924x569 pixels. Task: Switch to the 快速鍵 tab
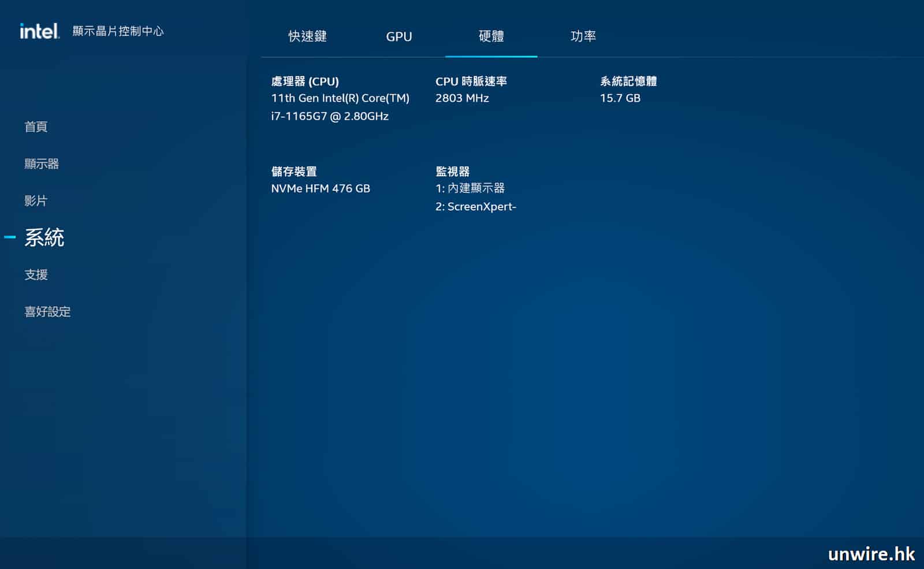(x=307, y=36)
